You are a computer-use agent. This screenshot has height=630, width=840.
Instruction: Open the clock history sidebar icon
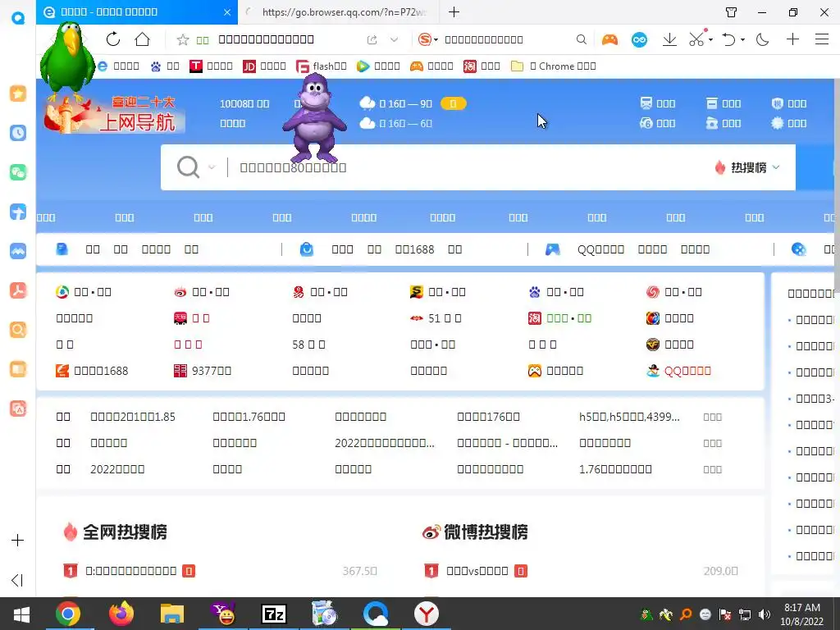pyautogui.click(x=18, y=133)
